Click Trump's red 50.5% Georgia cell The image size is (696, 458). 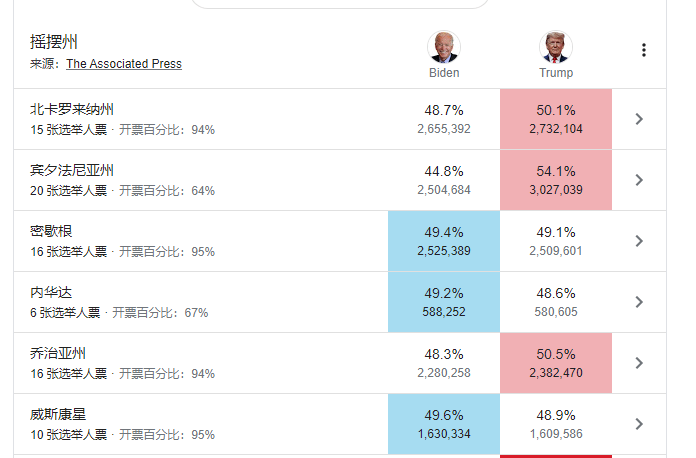[x=556, y=363]
